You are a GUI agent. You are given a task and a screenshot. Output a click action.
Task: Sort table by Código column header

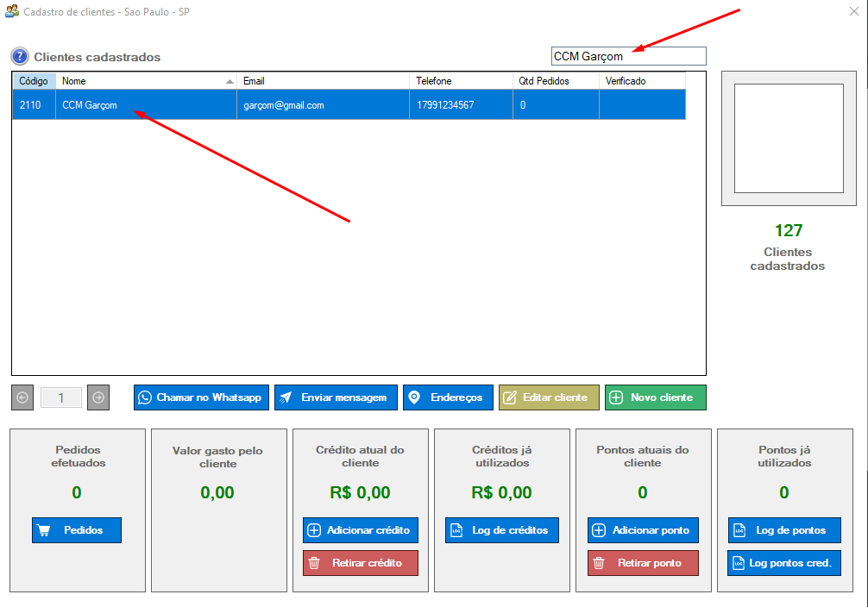coord(34,81)
